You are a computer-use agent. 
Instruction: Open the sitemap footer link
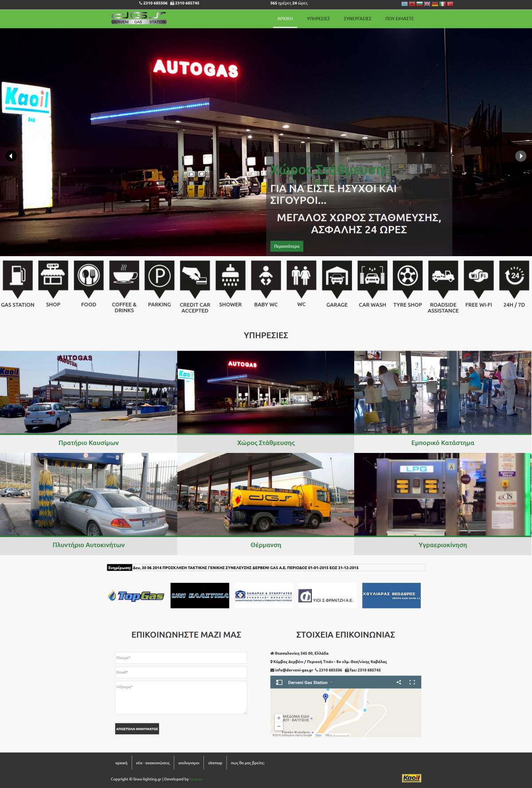[215, 763]
